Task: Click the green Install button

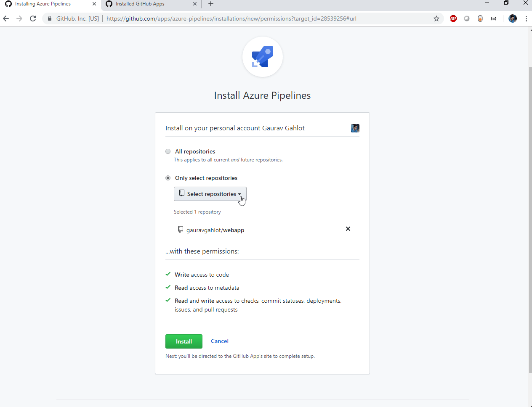Action: (x=184, y=341)
